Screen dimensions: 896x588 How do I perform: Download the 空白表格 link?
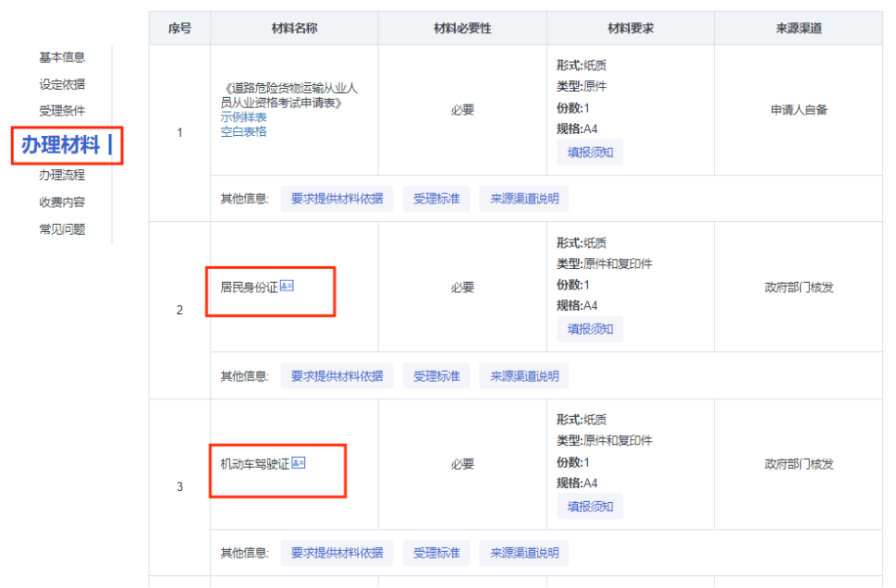(243, 131)
